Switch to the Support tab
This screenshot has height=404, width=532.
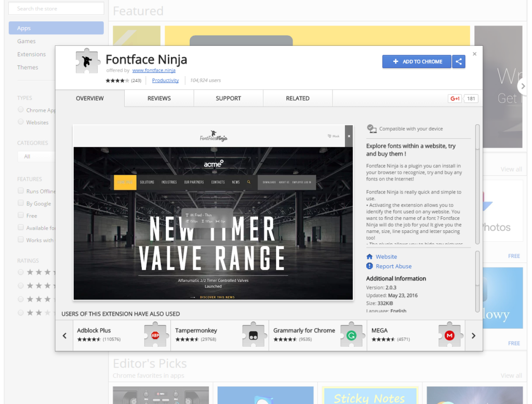pyautogui.click(x=229, y=98)
